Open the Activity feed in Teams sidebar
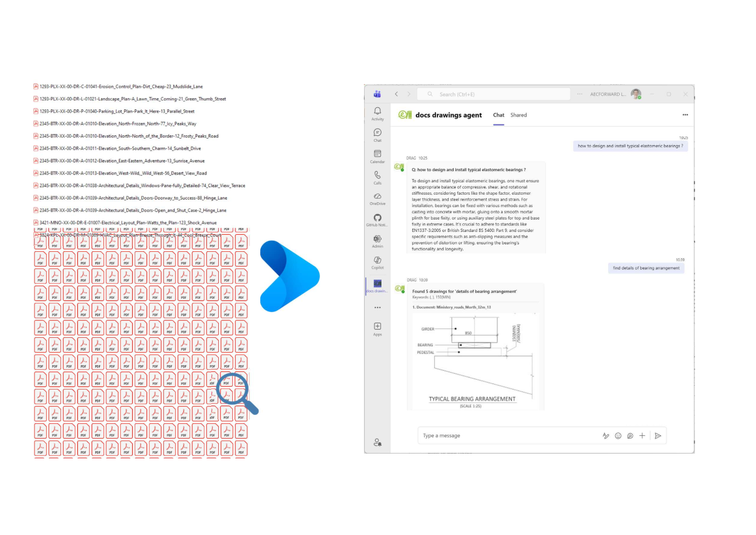This screenshot has width=756, height=535. pos(377,113)
